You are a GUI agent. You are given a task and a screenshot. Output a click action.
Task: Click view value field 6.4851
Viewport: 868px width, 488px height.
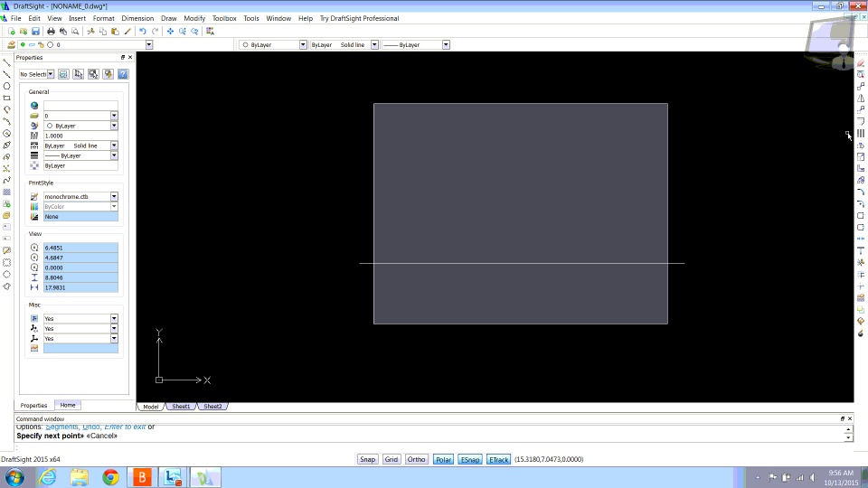tap(80, 248)
